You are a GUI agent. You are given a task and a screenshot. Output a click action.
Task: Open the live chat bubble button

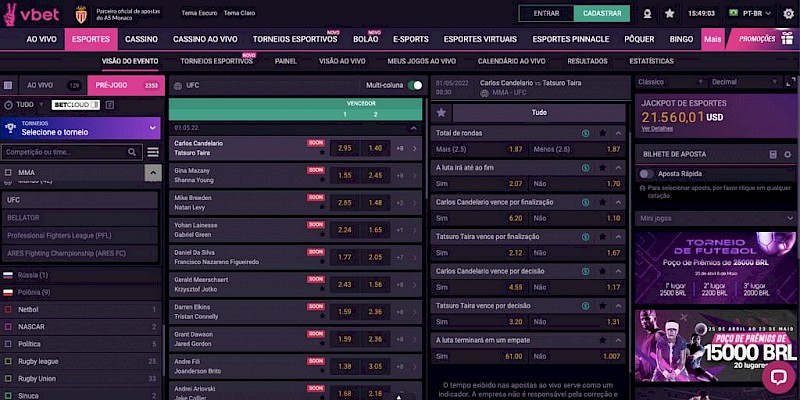point(779,377)
